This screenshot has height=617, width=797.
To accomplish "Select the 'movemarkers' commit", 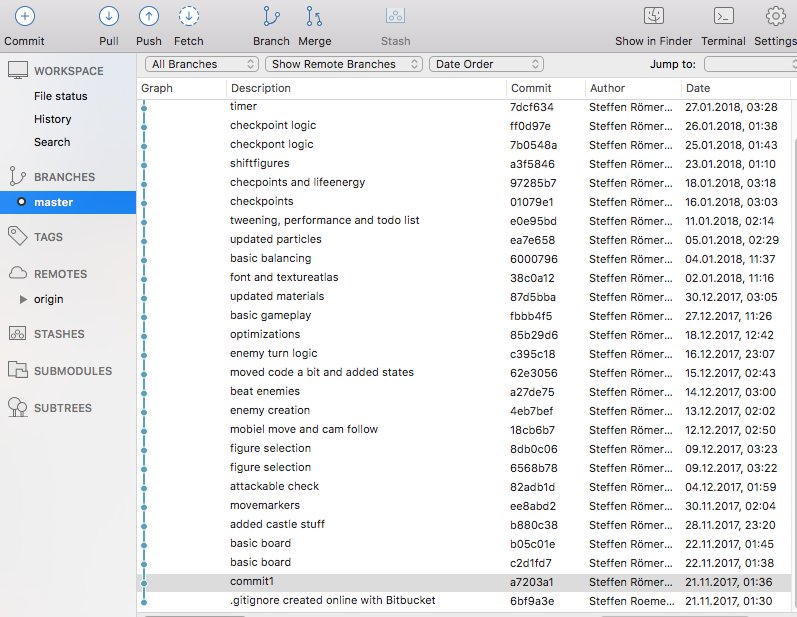I will pos(464,506).
